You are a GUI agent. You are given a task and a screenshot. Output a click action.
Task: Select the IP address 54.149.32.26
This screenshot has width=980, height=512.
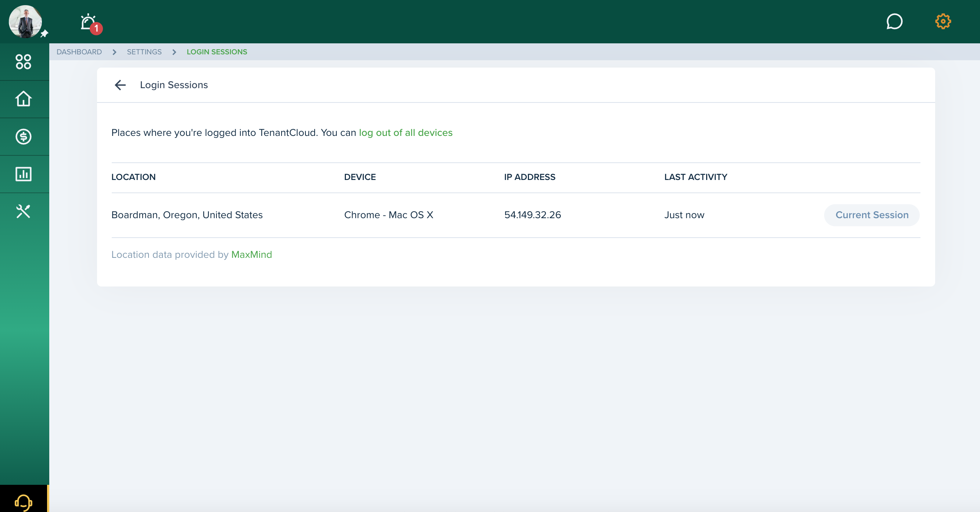click(533, 215)
